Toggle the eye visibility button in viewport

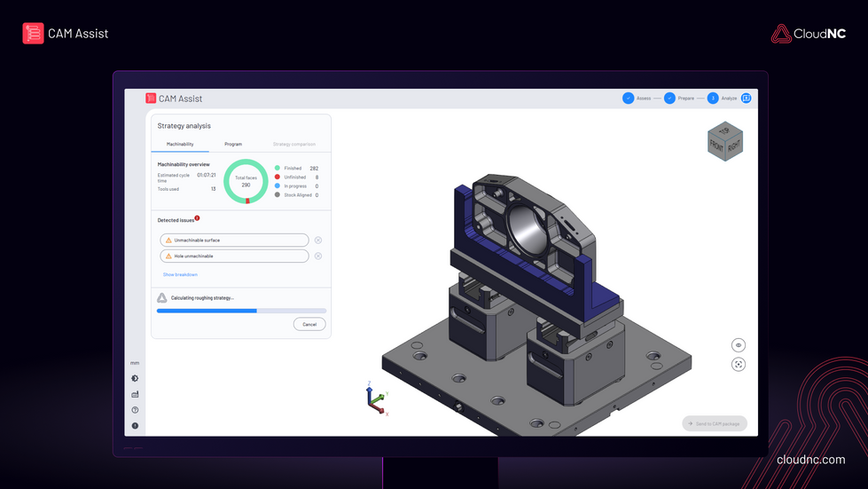(739, 345)
